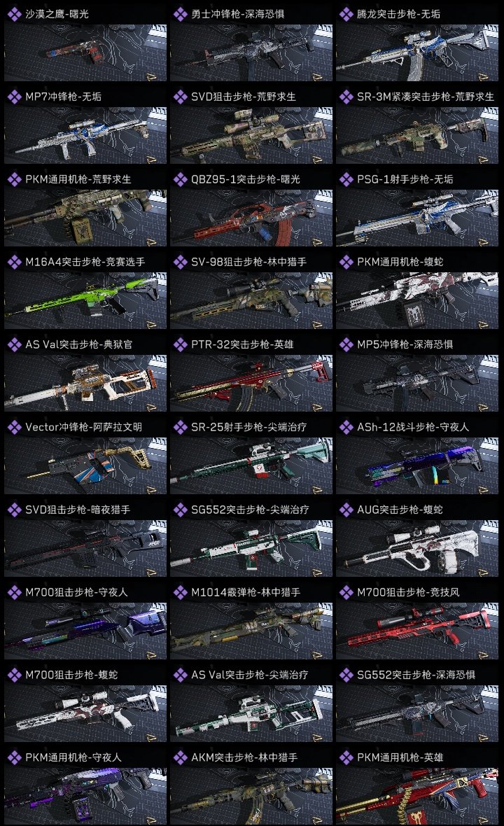Select the AKM突击步枪-林中猎手 weapon image
The image size is (504, 826).
(x=251, y=796)
